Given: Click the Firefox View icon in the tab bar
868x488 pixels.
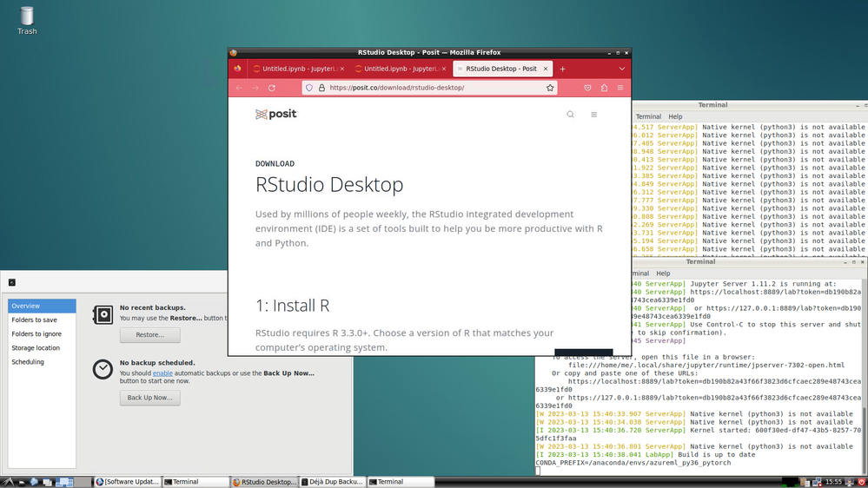Looking at the screenshot, I should click(x=237, y=69).
